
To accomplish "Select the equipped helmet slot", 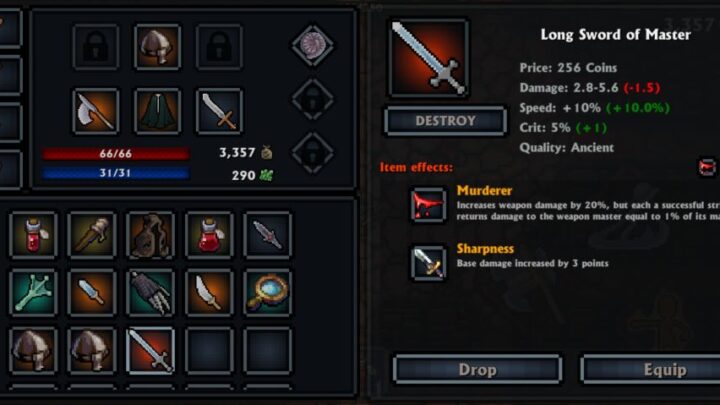I will pyautogui.click(x=158, y=47).
